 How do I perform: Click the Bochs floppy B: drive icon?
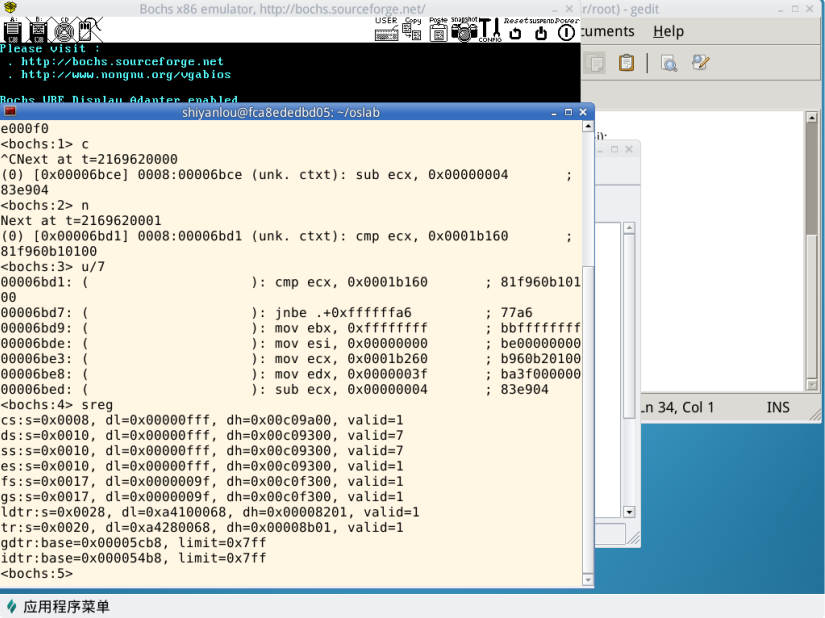(x=39, y=28)
